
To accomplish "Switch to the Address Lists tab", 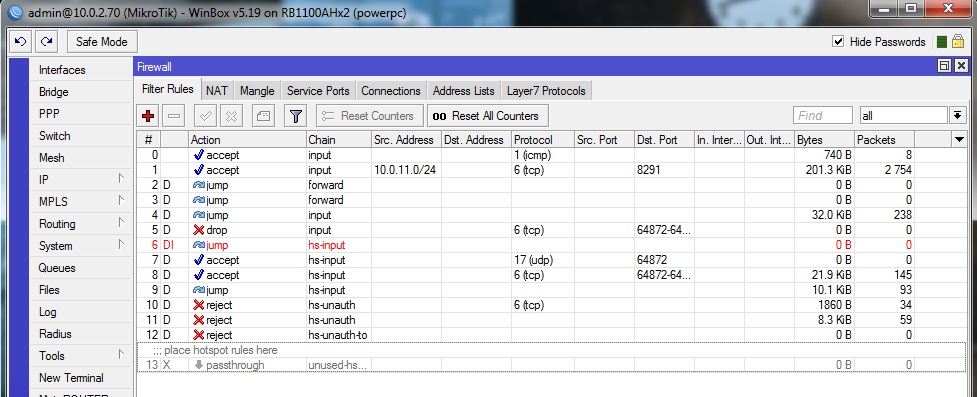I will (464, 90).
